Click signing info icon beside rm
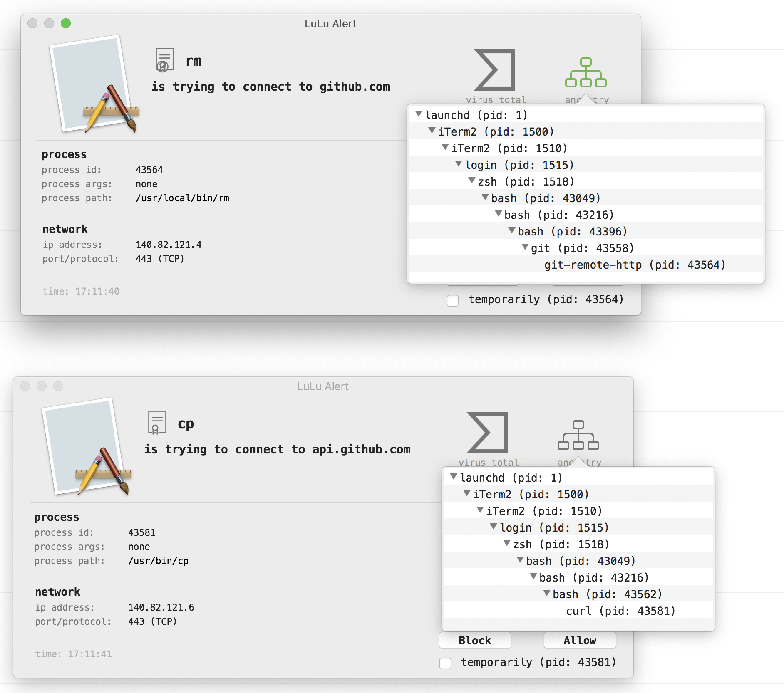This screenshot has width=784, height=693. (x=164, y=60)
